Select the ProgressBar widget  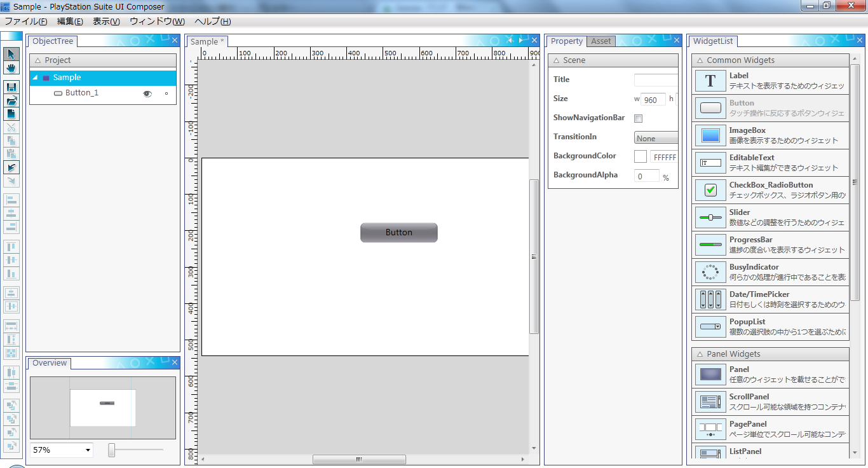[771, 245]
